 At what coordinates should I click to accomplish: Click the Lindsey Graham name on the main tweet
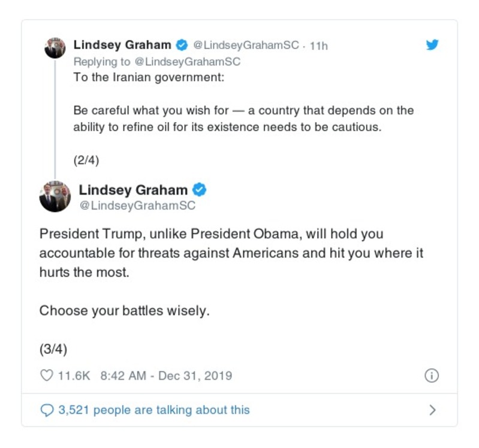(x=133, y=190)
